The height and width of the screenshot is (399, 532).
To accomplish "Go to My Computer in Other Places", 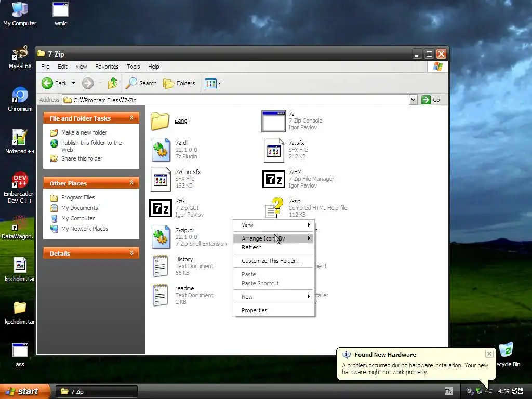I will (x=78, y=218).
